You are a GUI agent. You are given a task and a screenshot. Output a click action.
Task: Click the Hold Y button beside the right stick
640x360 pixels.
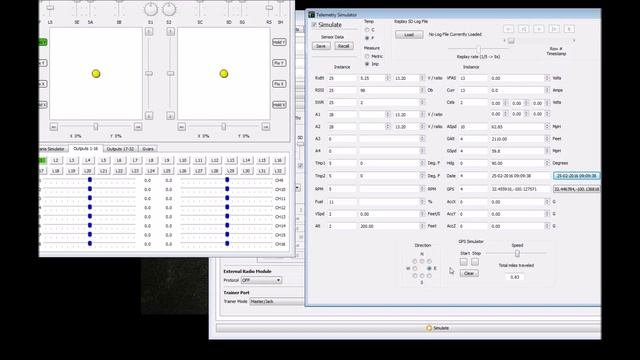pos(279,42)
